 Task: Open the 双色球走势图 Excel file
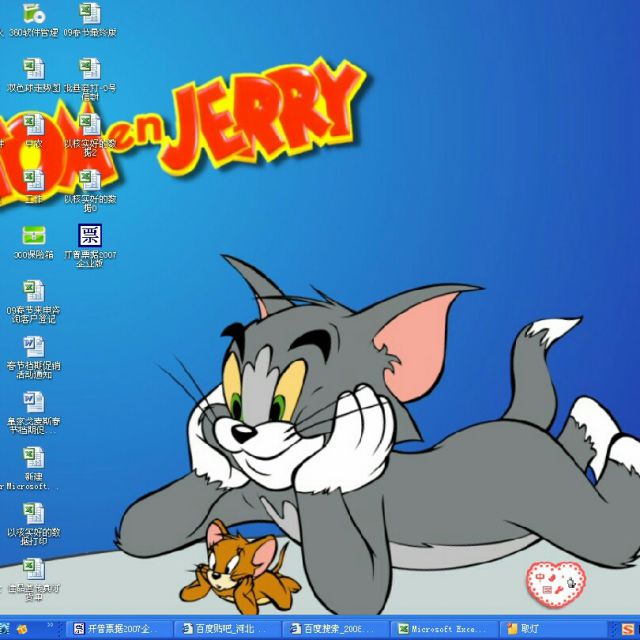(34, 69)
